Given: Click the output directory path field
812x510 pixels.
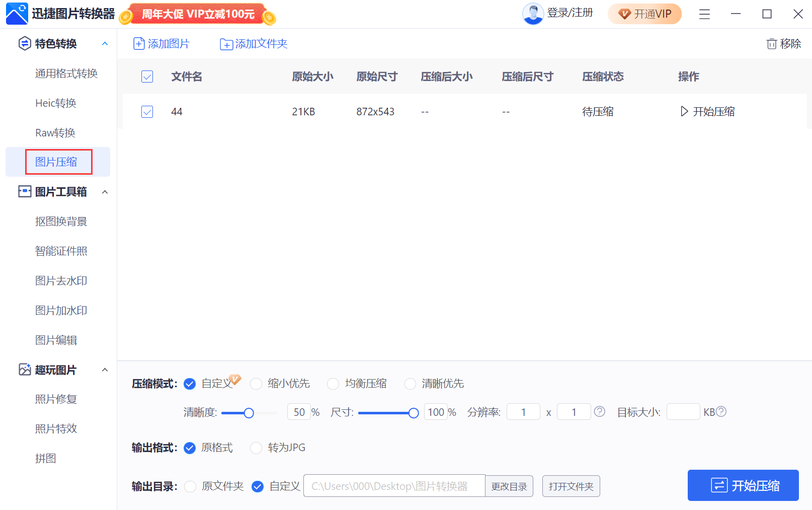Looking at the screenshot, I should [394, 486].
